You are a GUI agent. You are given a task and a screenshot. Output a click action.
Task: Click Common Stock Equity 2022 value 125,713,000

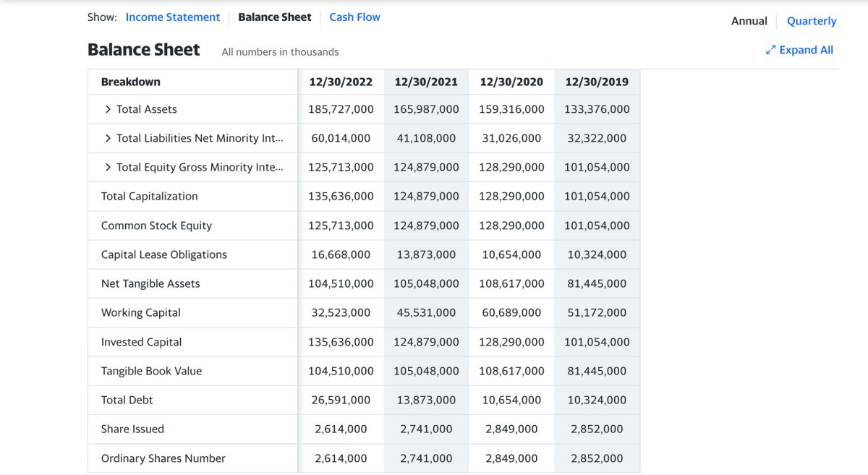click(x=341, y=226)
